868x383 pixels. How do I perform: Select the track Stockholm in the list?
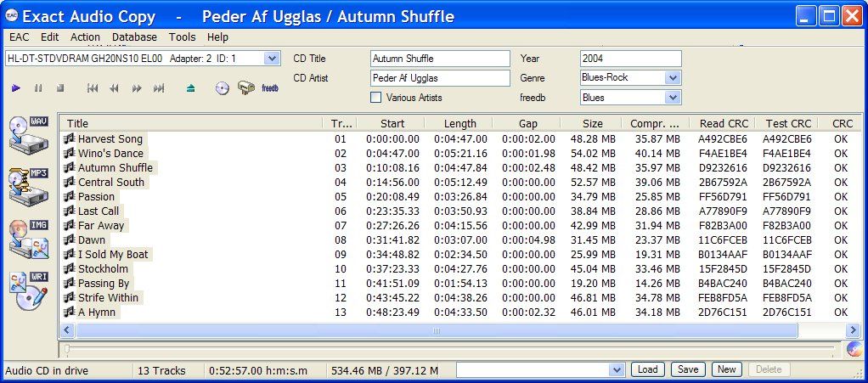(103, 269)
